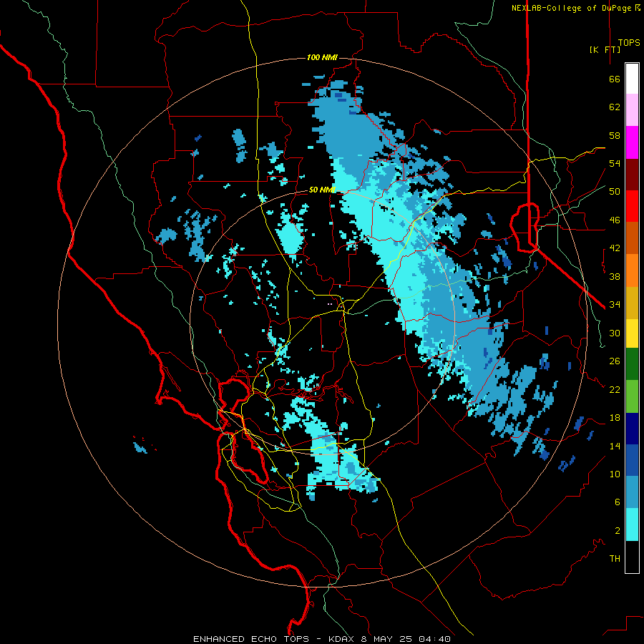Click the 100 NMI range ring label
The height and width of the screenshot is (644, 644).
[x=322, y=57]
